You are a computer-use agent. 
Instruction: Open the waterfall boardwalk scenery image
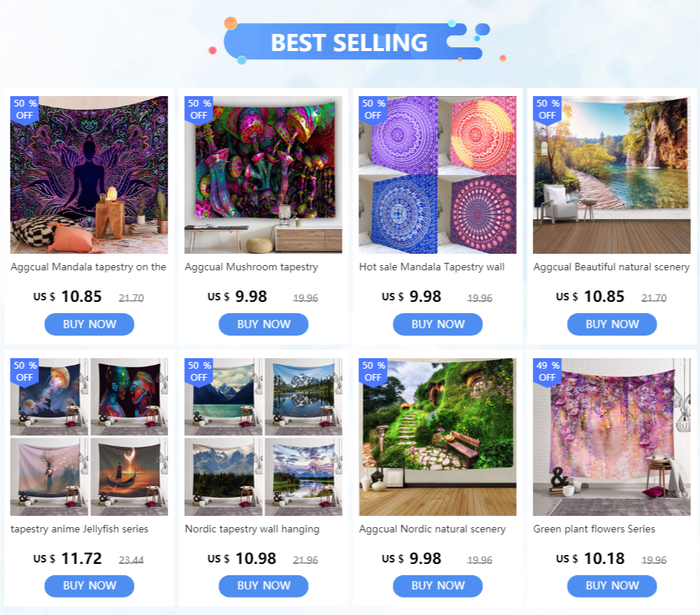(611, 175)
